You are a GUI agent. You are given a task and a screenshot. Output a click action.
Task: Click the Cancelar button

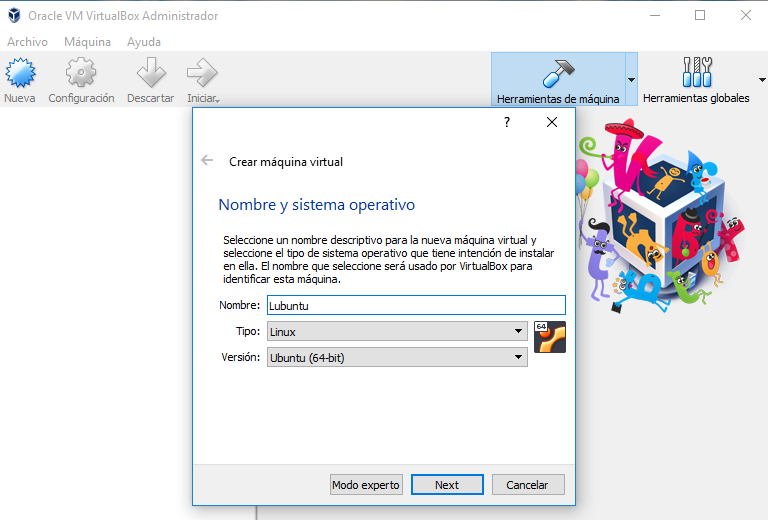coord(527,485)
